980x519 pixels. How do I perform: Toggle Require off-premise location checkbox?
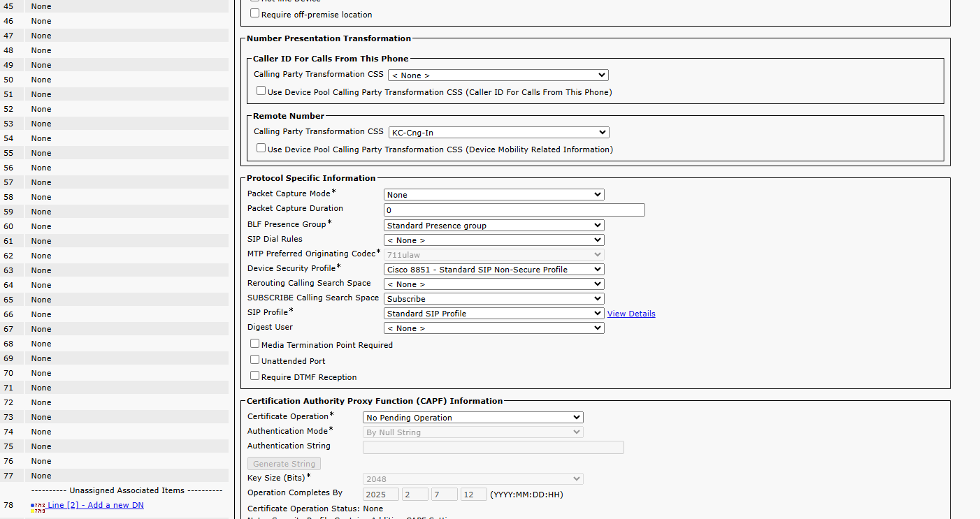(254, 13)
